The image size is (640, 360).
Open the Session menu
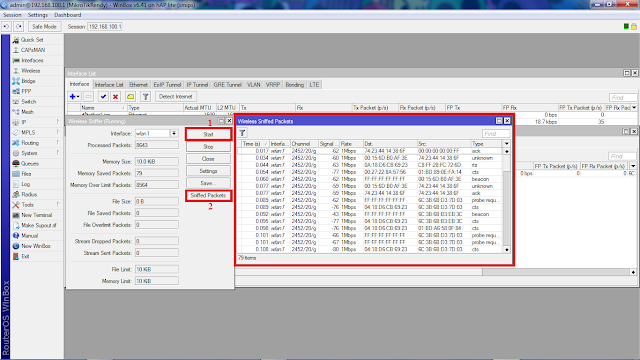12,15
